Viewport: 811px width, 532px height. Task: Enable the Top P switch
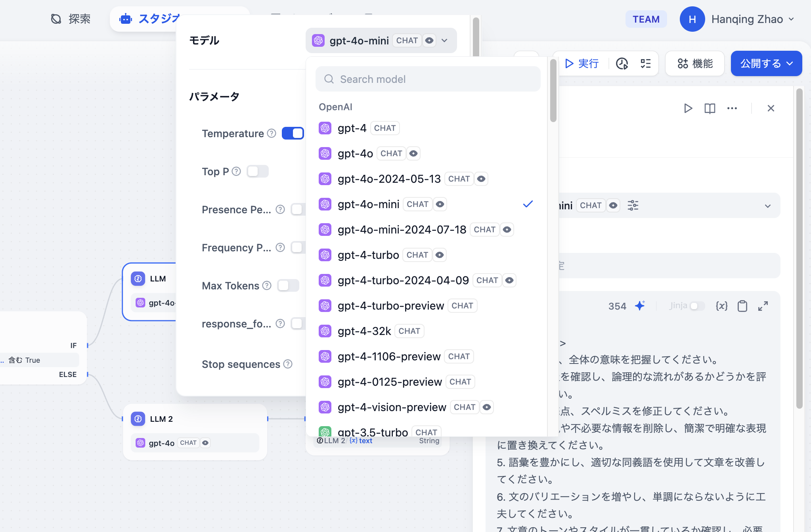pos(258,171)
